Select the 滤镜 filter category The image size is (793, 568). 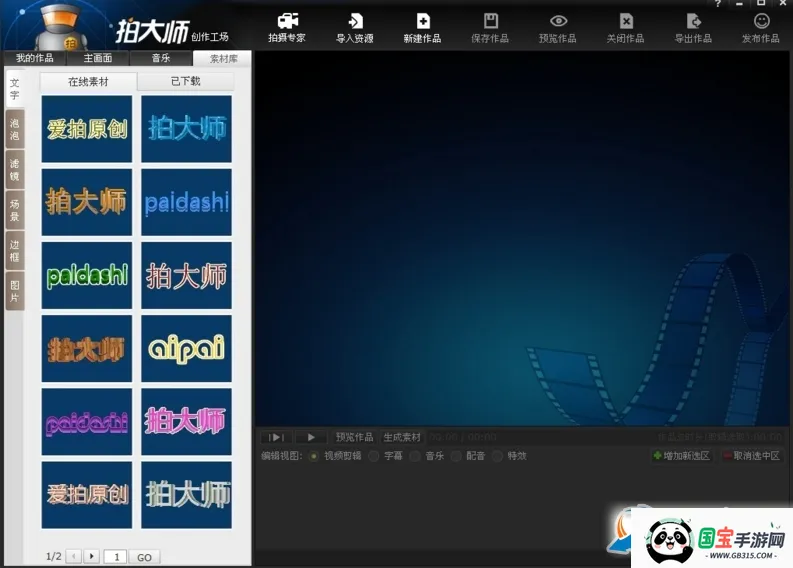15,169
